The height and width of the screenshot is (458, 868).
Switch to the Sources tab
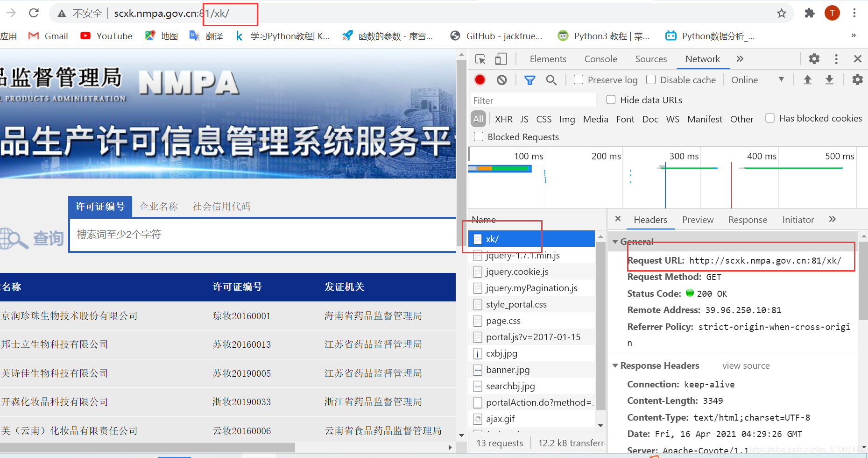coord(651,59)
